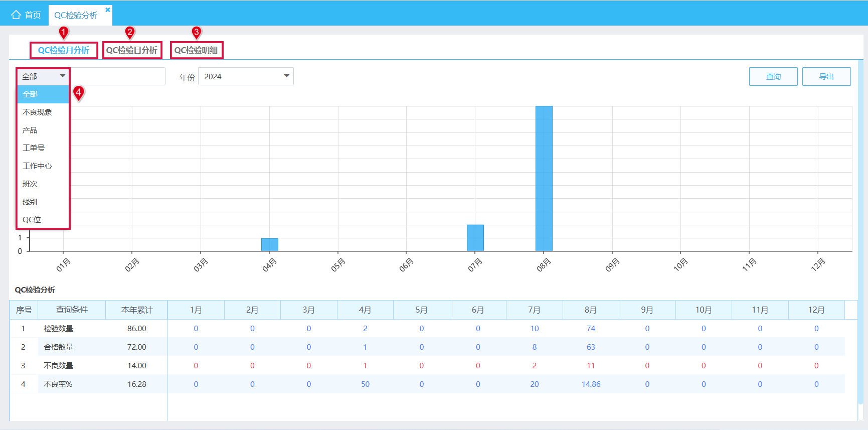Choose 工单号 in the filter list
This screenshot has width=868, height=430.
click(43, 148)
